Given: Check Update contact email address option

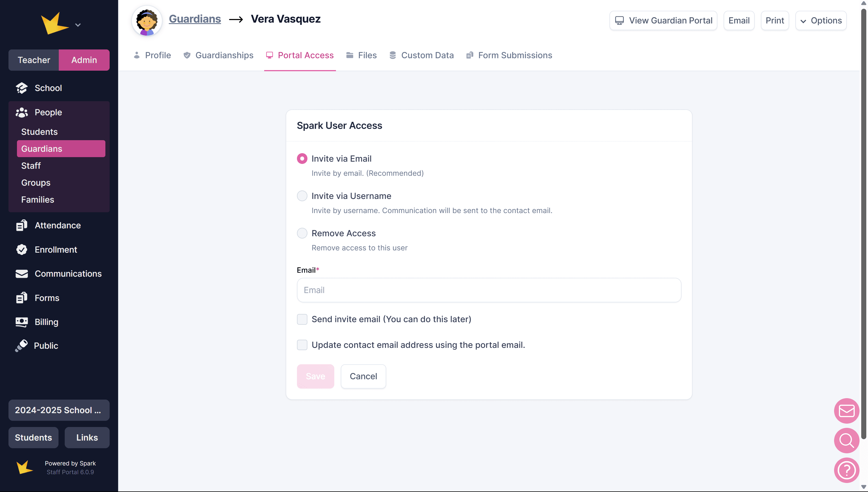Looking at the screenshot, I should pos(302,345).
